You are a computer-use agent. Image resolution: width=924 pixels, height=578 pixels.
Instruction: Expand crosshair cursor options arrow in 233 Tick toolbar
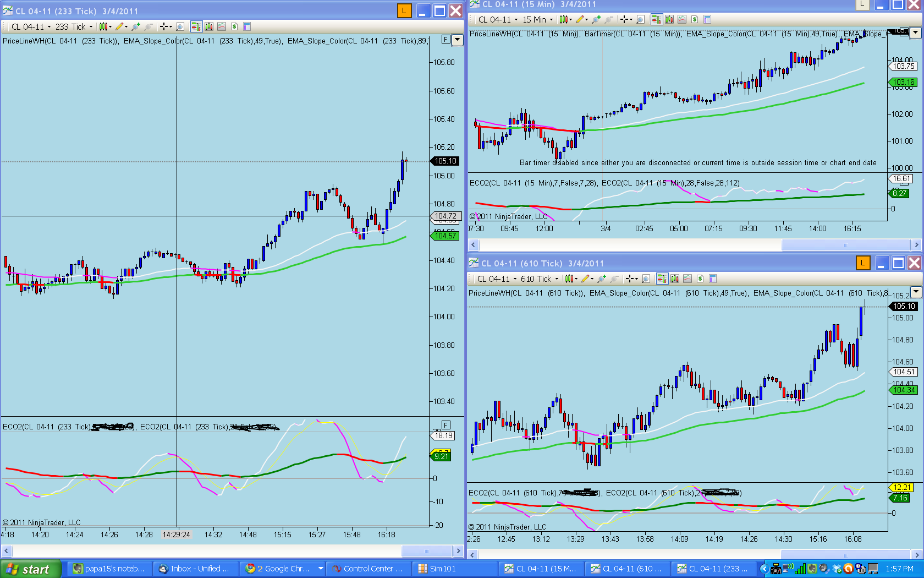click(170, 26)
